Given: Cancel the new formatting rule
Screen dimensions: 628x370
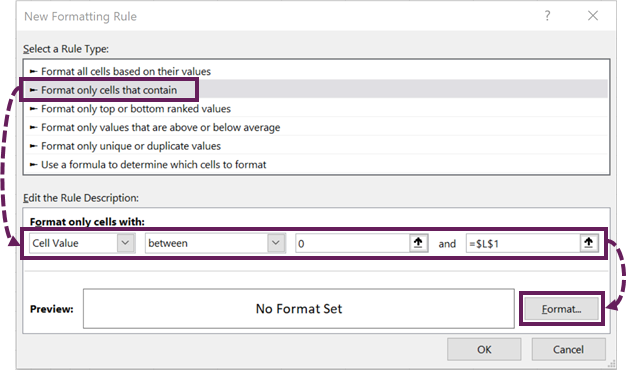Looking at the screenshot, I should (x=568, y=349).
